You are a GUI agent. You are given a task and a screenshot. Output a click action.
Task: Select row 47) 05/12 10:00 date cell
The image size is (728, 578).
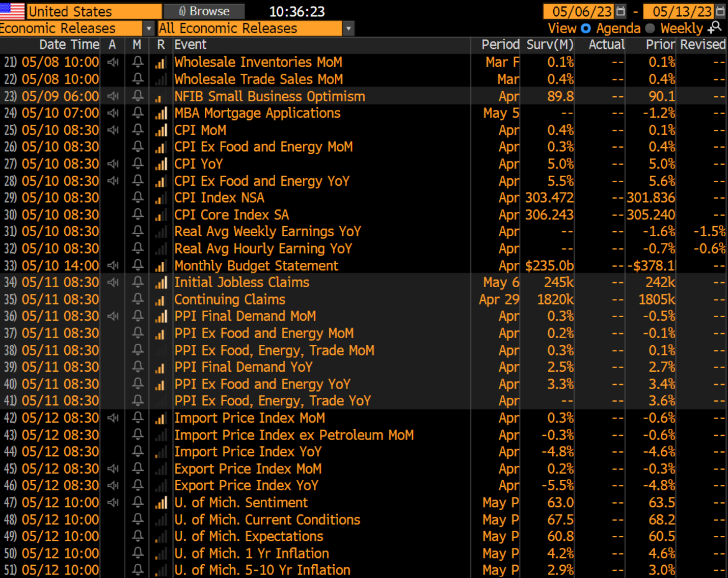point(60,503)
